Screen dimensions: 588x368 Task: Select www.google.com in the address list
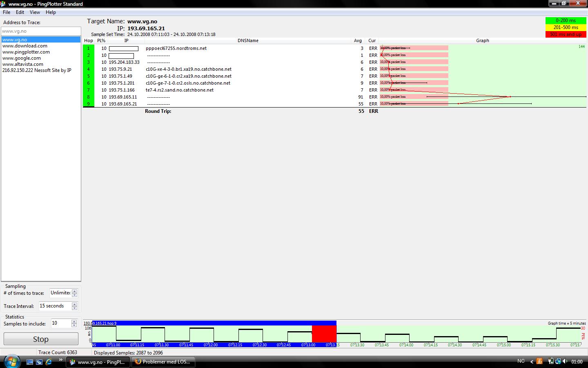(x=22, y=58)
